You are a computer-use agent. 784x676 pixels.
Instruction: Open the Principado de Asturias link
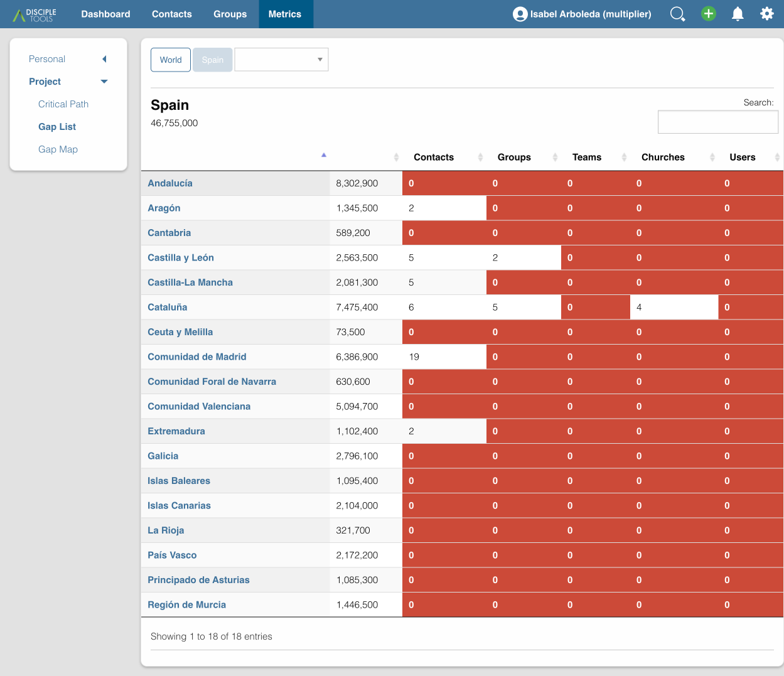[198, 580]
